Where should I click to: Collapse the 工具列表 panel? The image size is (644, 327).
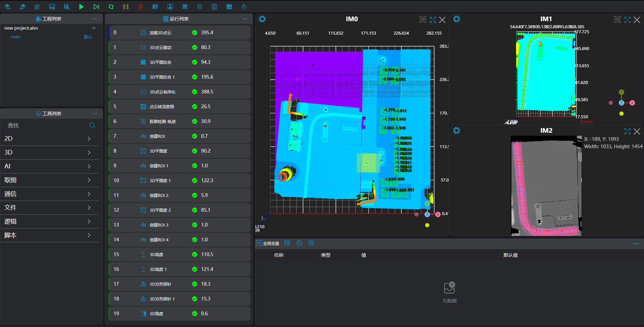[x=95, y=114]
